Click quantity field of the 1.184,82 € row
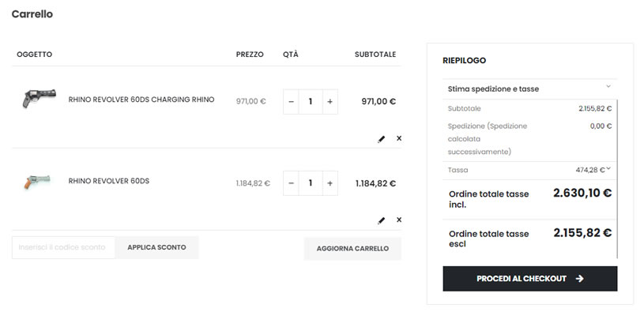The height and width of the screenshot is (316, 644). click(x=311, y=183)
